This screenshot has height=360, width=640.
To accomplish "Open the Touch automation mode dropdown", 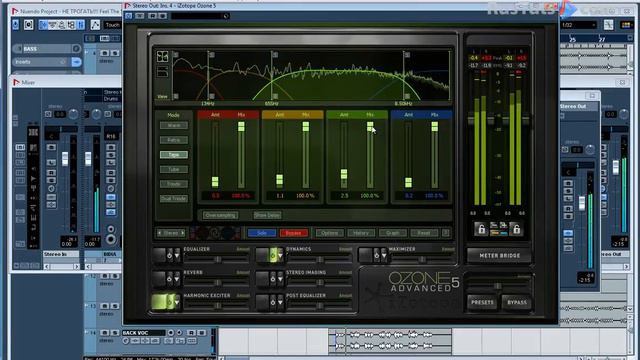I will (x=112, y=25).
